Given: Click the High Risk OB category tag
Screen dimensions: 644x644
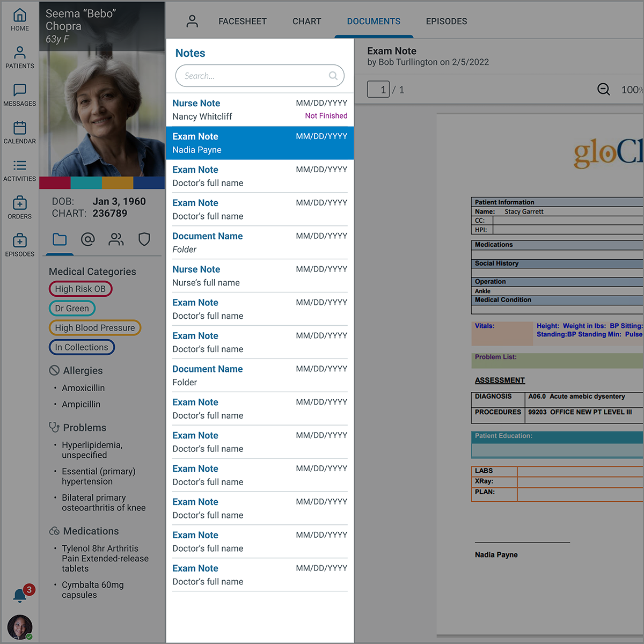Looking at the screenshot, I should (80, 289).
